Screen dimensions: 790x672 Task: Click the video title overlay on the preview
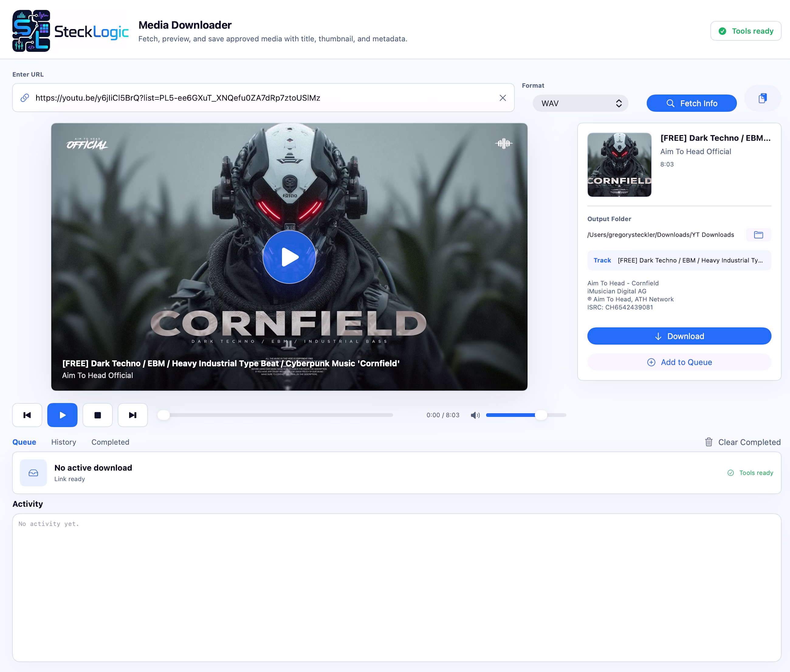[x=231, y=363]
